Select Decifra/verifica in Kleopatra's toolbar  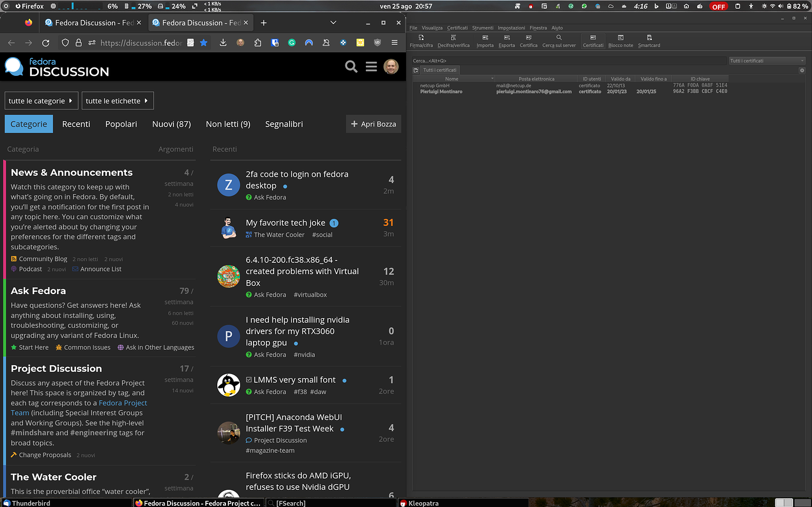453,41
